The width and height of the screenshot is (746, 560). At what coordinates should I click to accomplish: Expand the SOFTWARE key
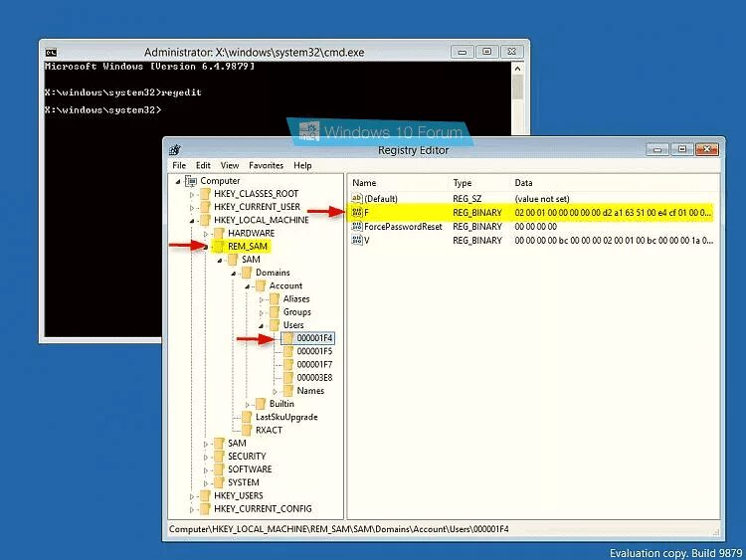click(x=206, y=470)
